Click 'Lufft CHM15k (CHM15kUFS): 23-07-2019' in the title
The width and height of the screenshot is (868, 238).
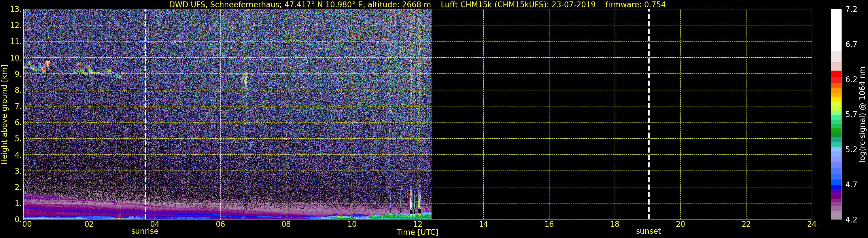(518, 4)
